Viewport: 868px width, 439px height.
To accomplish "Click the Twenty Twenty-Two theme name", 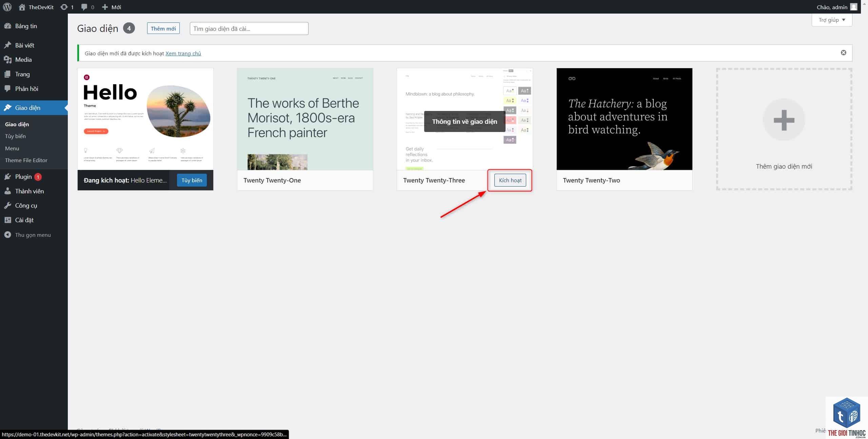I will tap(591, 180).
